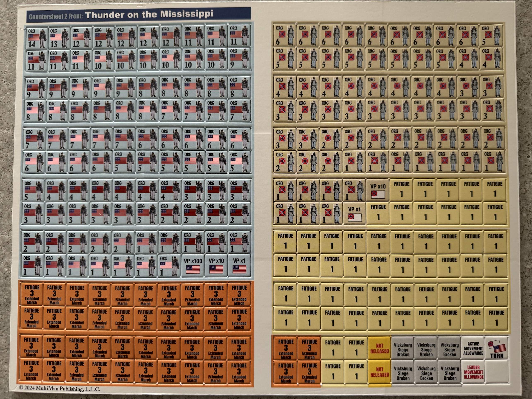Screen dimensions: 532x399
Task: Click the Union ORG 14 counter
Action: [x=37, y=38]
